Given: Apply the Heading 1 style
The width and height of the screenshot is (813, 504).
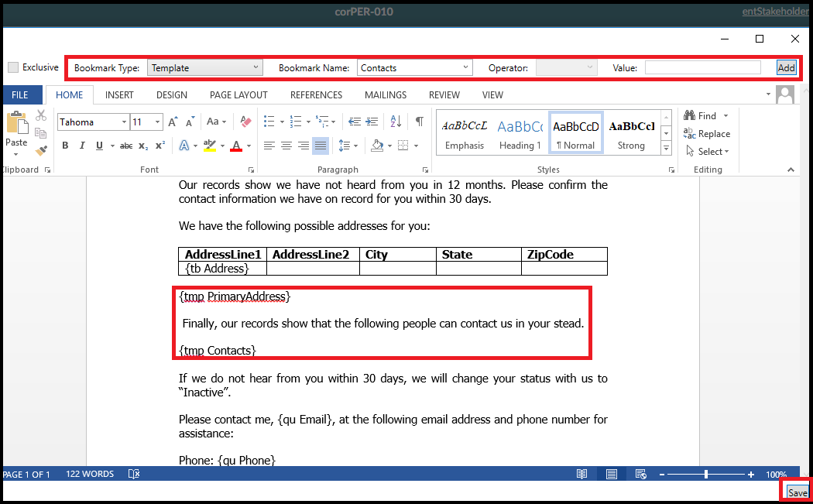Looking at the screenshot, I should (x=520, y=134).
